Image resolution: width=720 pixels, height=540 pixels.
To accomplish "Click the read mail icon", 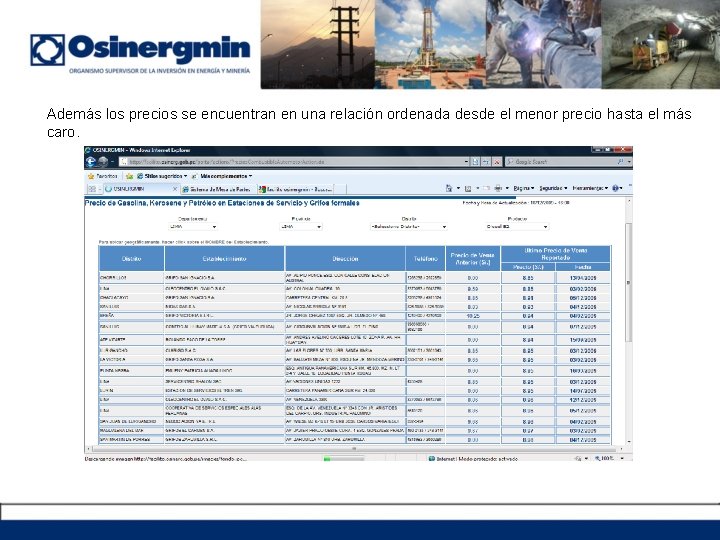I will point(486,188).
